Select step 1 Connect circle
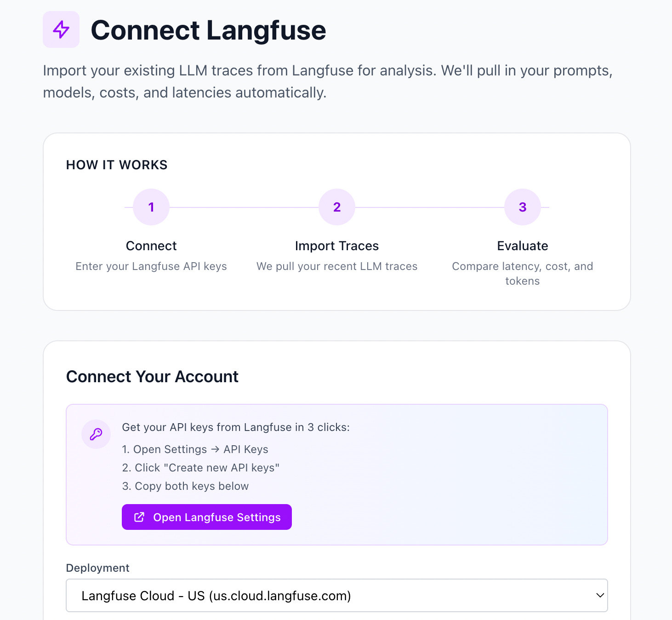 (151, 207)
